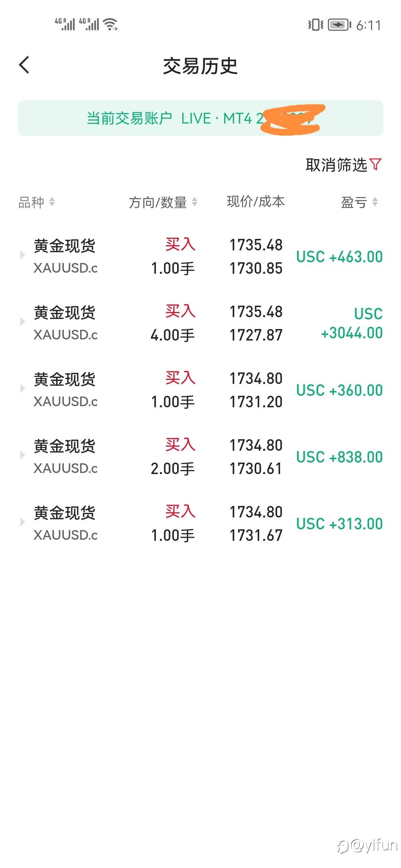The height and width of the screenshot is (868, 401).
Task: Open the trade with USC +3044.00 profit
Action: click(351, 323)
